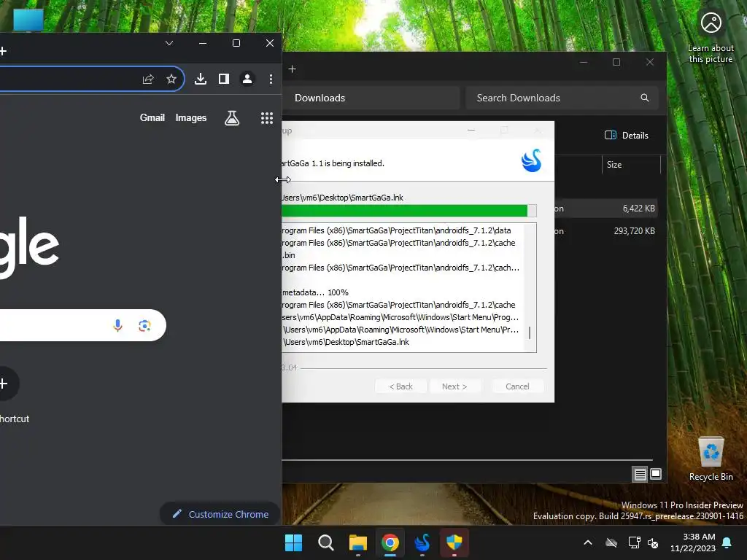Select log line 'metadata... 100%'
Viewport: 747px width, 560px height.
coord(315,292)
